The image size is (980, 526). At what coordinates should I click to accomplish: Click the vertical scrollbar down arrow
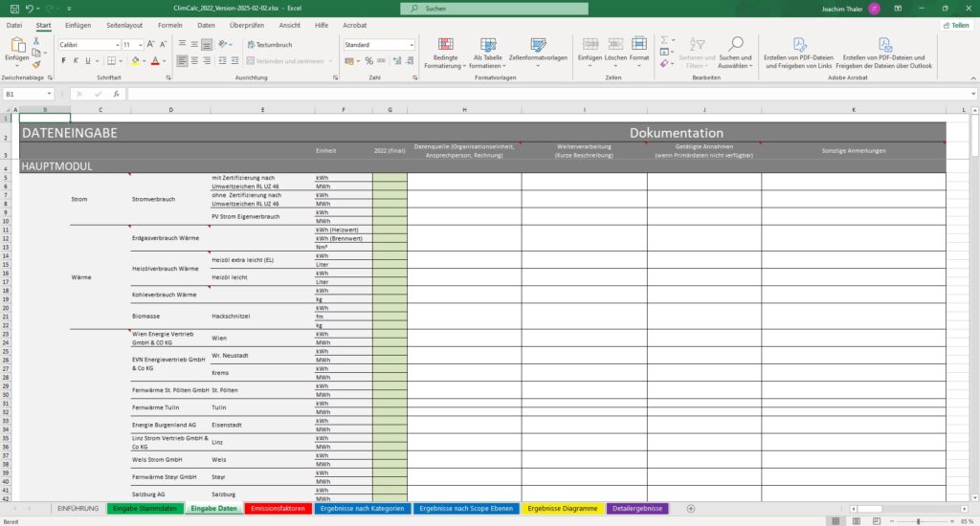pos(975,498)
